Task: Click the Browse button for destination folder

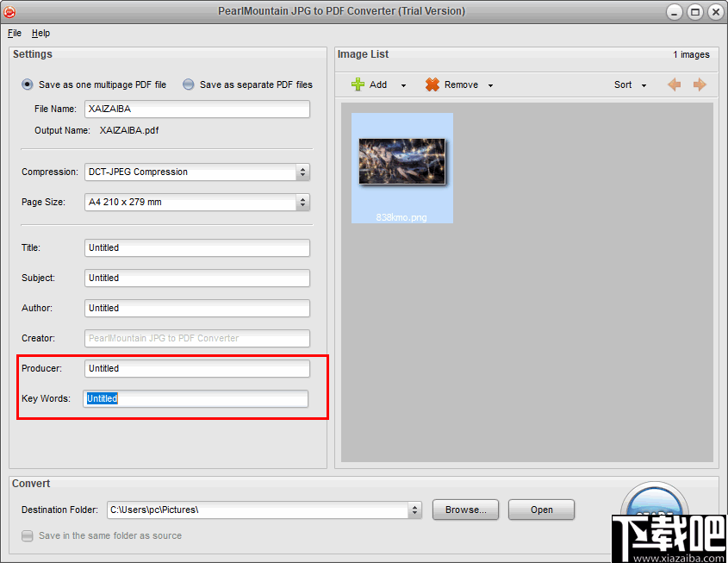Action: [465, 510]
